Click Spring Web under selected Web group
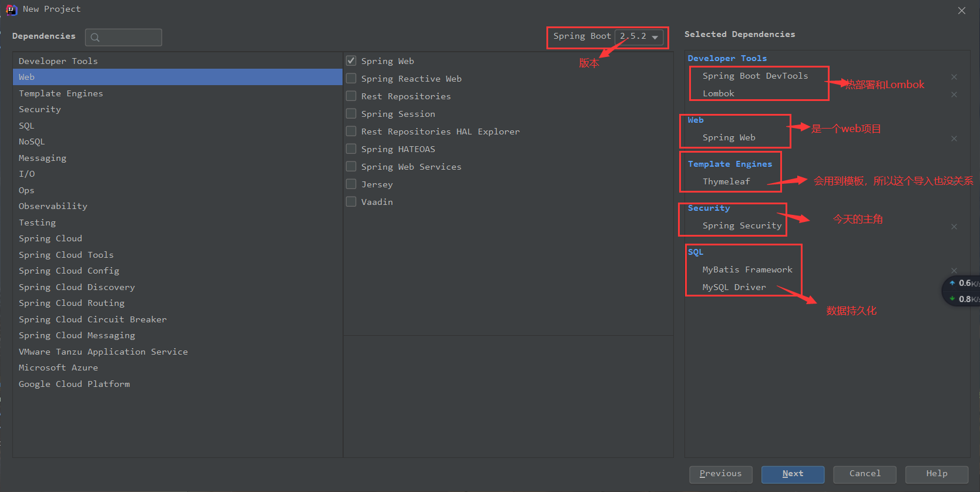This screenshot has height=492, width=980. point(729,137)
